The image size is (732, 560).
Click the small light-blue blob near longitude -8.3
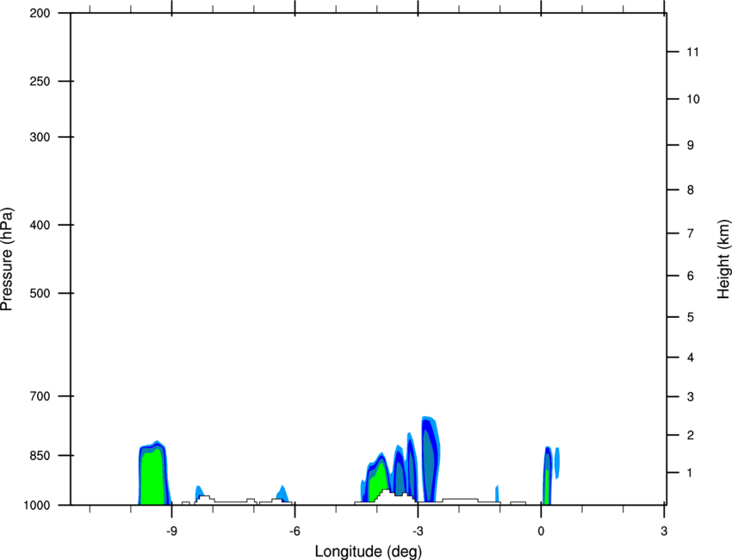(199, 491)
